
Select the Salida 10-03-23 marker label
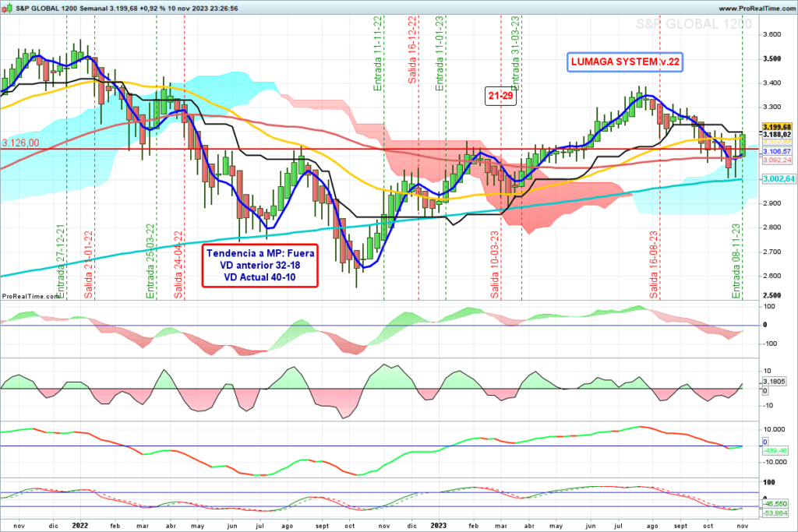[495, 265]
